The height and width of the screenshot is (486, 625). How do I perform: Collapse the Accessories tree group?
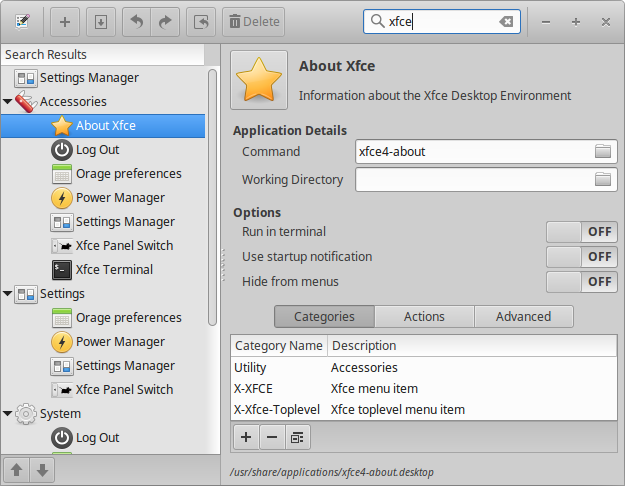pos(8,102)
